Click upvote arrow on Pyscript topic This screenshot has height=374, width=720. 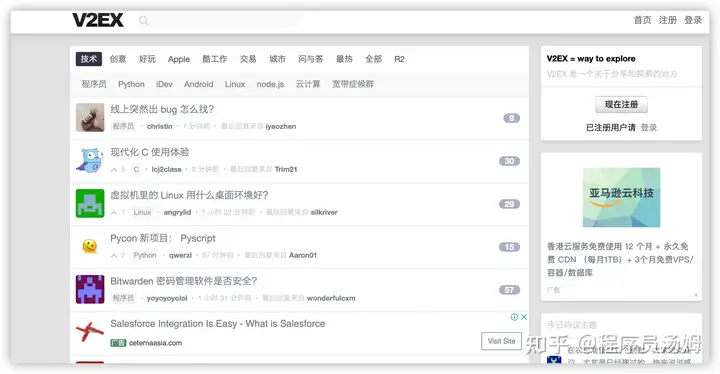[x=114, y=255]
